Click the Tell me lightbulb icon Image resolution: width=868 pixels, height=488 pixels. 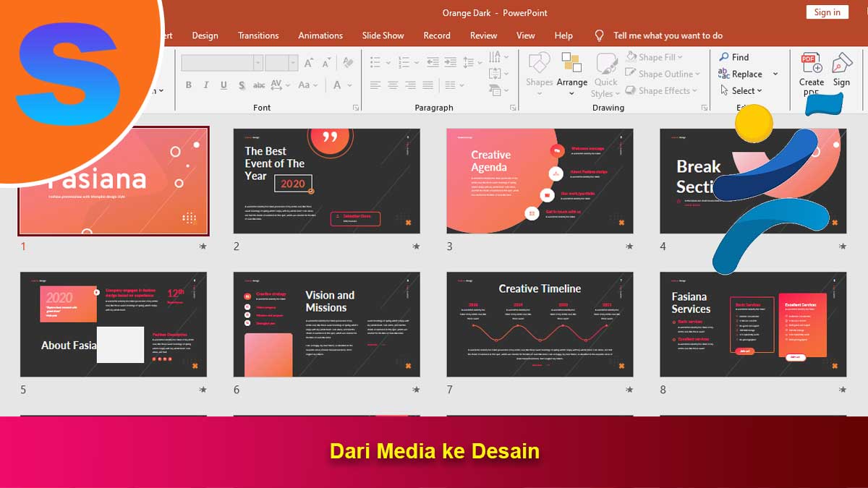[599, 35]
